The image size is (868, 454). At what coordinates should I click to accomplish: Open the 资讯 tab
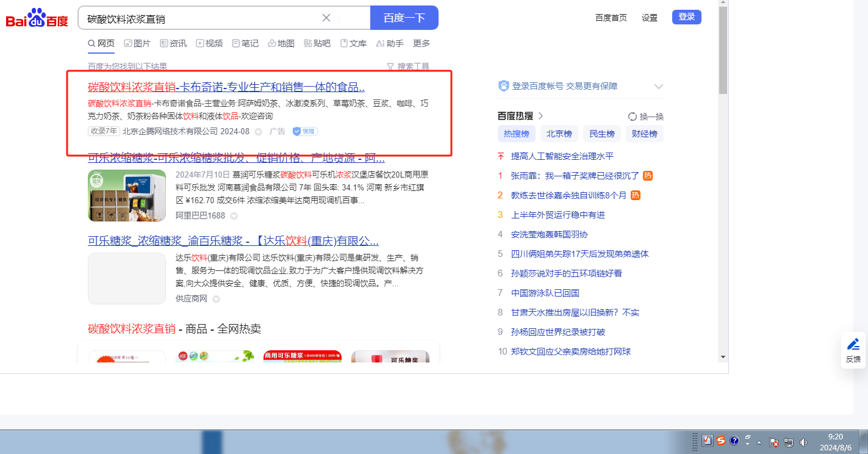pyautogui.click(x=173, y=43)
